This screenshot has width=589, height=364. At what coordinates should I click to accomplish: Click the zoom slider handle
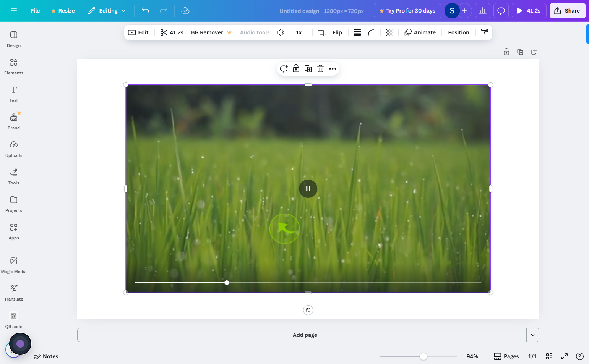[x=423, y=356]
